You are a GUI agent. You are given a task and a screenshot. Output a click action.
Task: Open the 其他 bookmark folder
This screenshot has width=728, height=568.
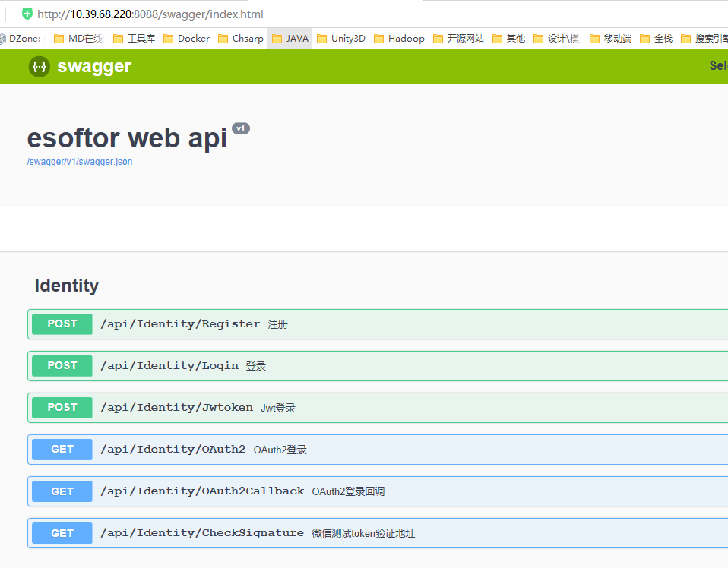click(509, 39)
